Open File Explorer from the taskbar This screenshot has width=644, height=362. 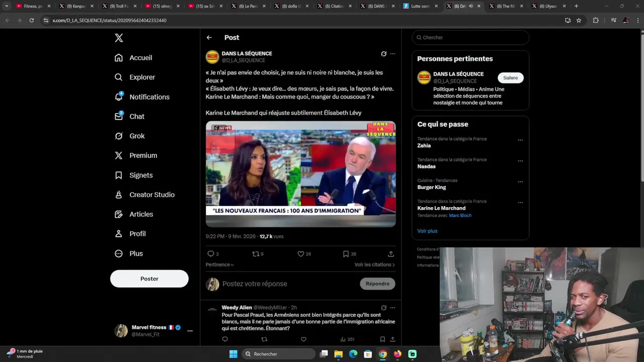339,354
